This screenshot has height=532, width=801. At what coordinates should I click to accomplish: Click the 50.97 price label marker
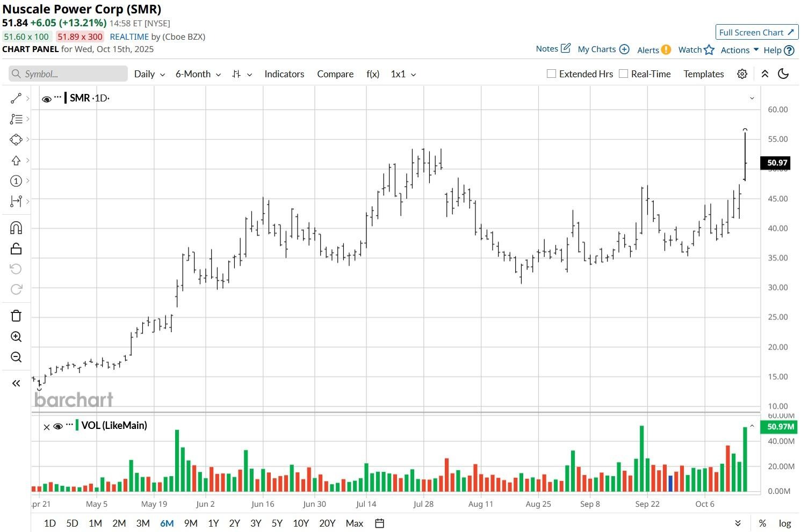[x=775, y=163]
